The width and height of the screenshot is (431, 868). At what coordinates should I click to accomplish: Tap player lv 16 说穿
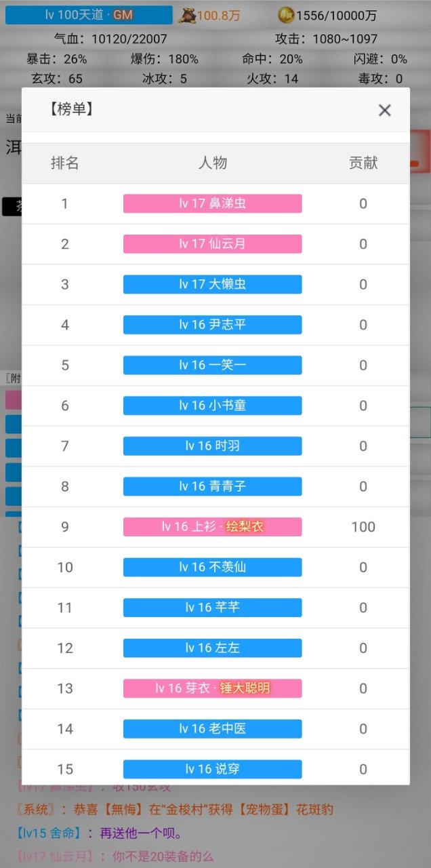point(212,769)
